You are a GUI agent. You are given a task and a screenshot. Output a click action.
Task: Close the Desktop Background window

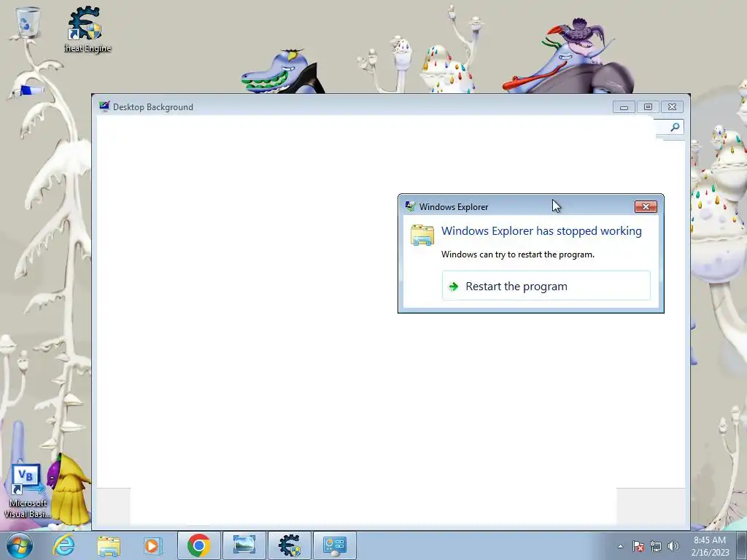coord(672,107)
